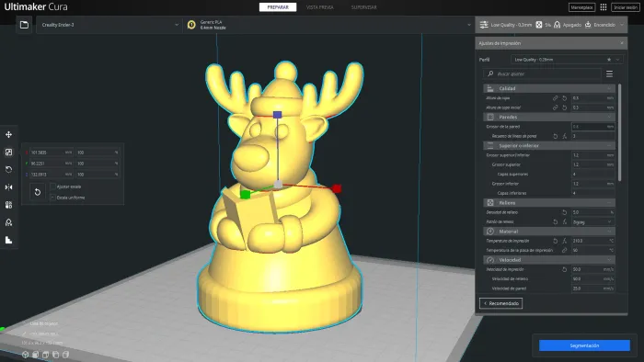
Task: Select the Rotate tool in left toolbar
Action: 8,169
